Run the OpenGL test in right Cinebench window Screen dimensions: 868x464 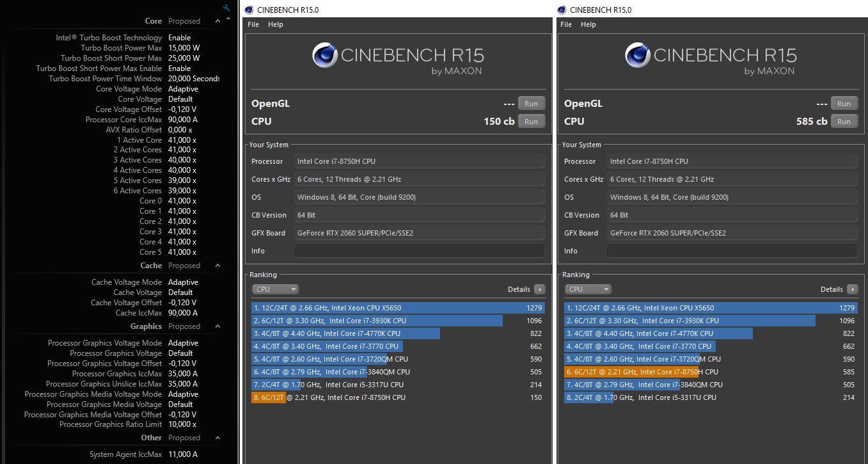(x=844, y=104)
